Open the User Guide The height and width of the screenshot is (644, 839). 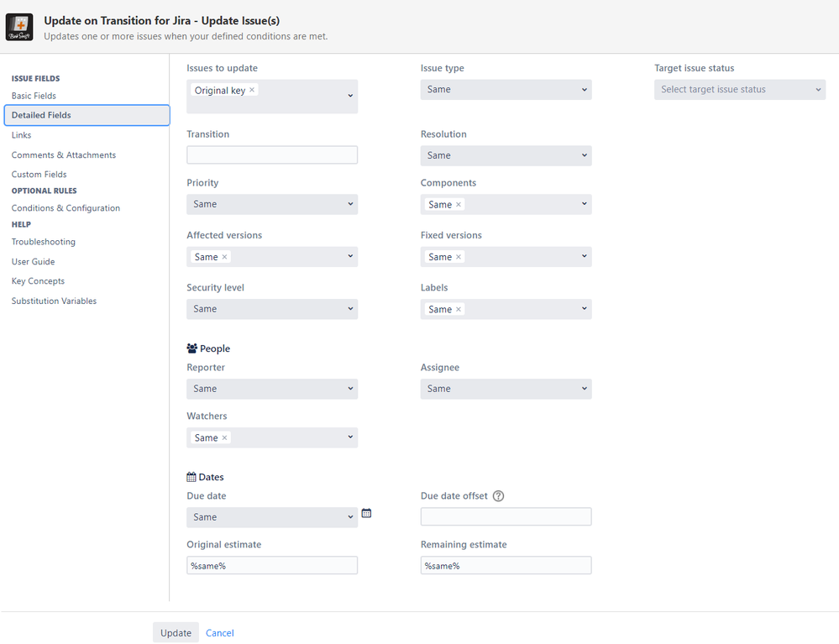click(x=34, y=262)
